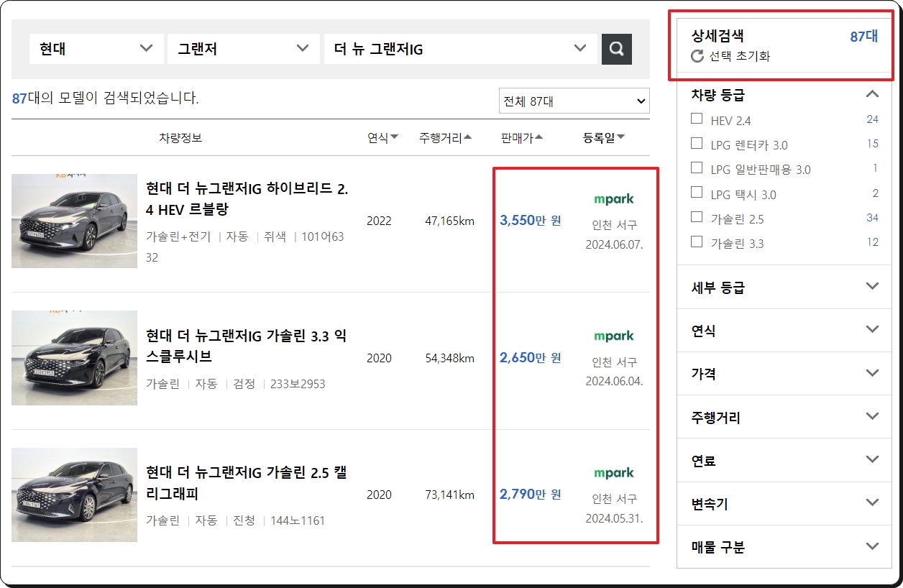Screen dimensions: 903x588
Task: Click the 2,650만 원 price
Action: click(x=531, y=357)
